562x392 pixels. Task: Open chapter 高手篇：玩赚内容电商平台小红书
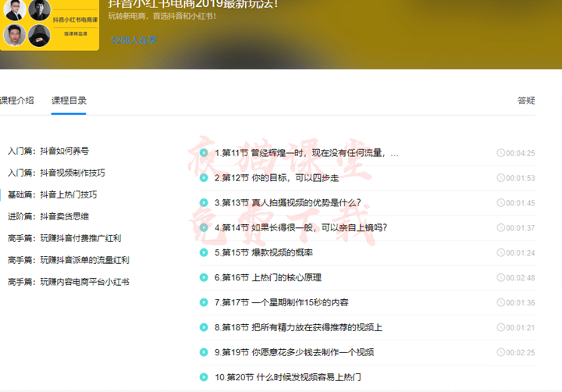point(69,282)
